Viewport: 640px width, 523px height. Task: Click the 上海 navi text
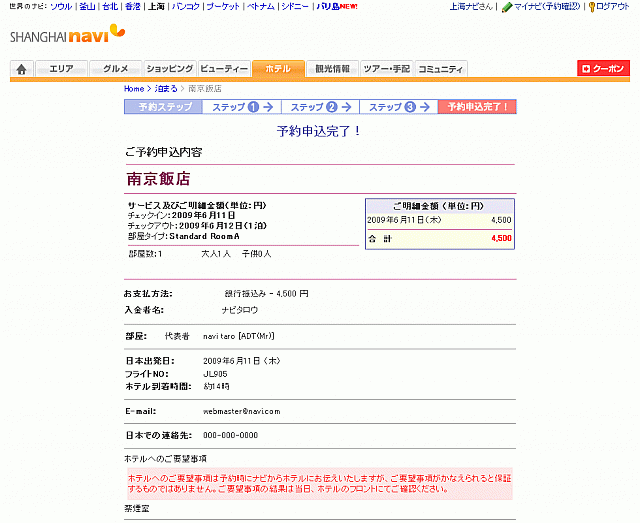(156, 7)
